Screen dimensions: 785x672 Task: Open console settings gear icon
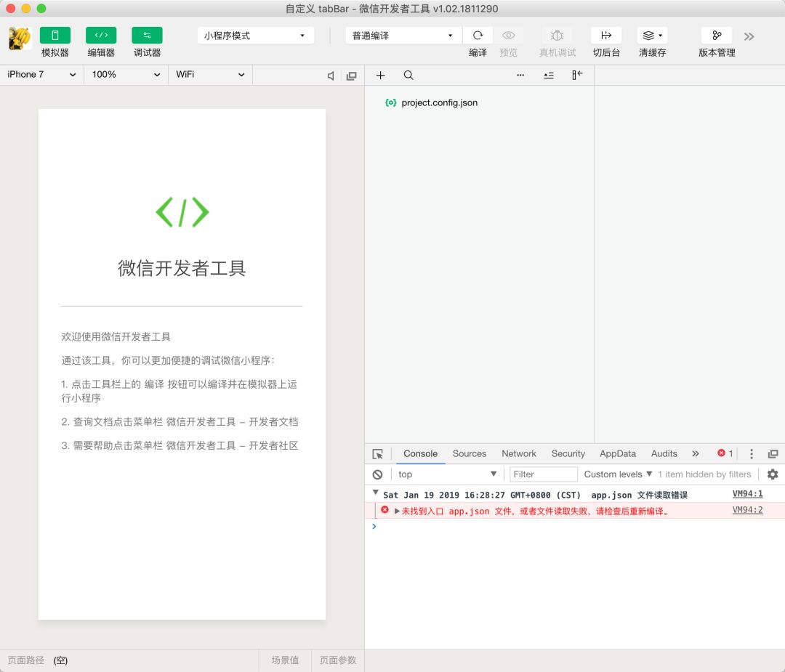point(773,474)
